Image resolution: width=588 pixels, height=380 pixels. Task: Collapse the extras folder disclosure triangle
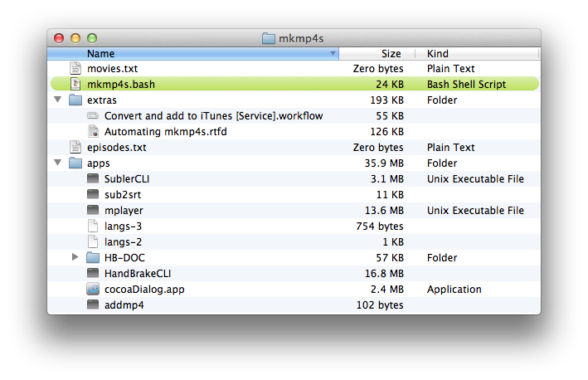click(x=58, y=100)
